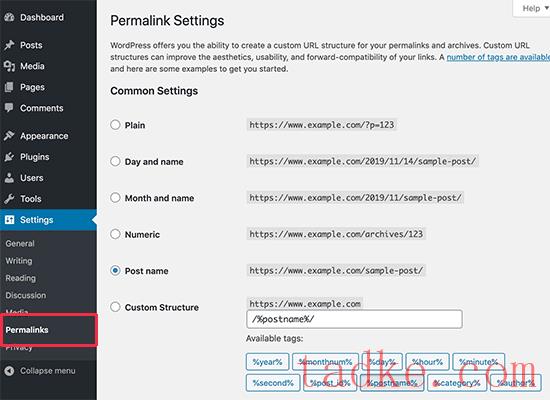
Task: Focus the custom structure text field
Action: 354,319
